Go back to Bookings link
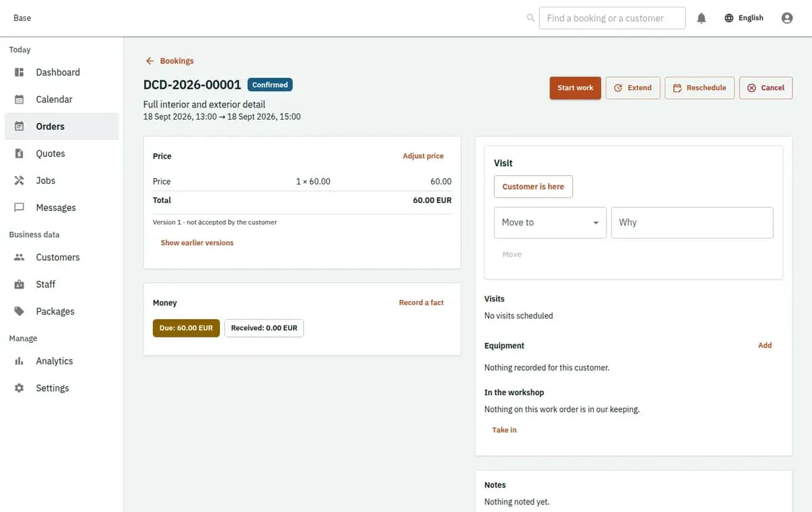 click(170, 61)
